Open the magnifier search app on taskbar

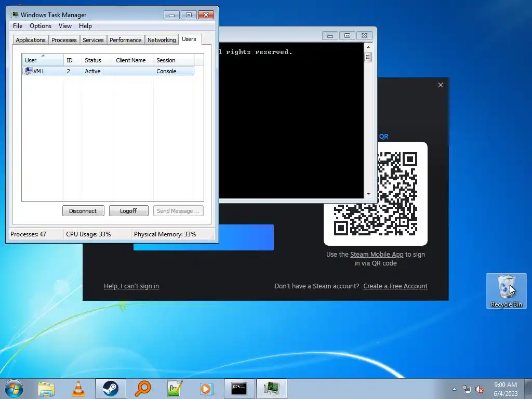click(x=142, y=389)
